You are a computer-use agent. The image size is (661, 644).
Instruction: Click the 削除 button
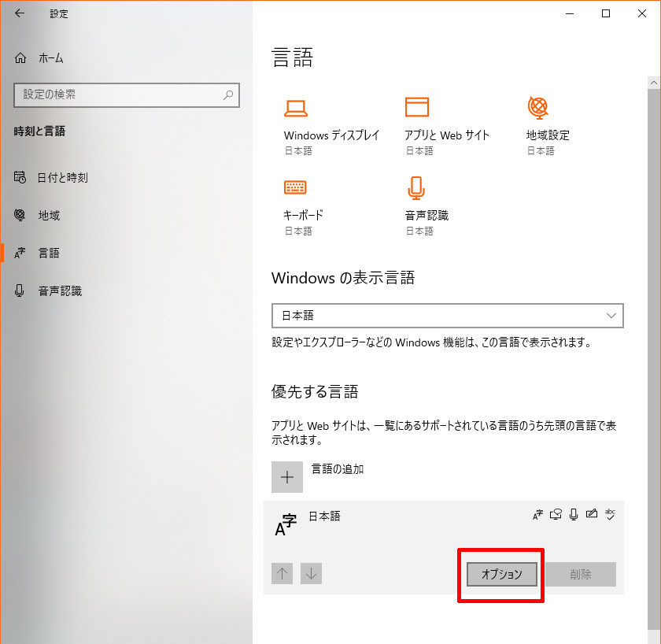click(581, 574)
